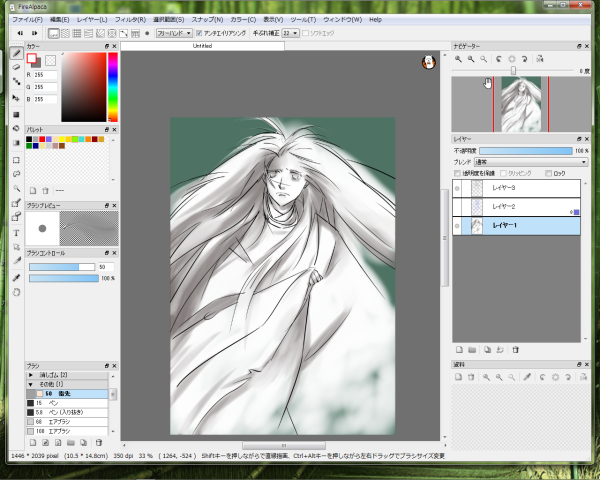
Task: Switch to the Untitled document tab
Action: 202,46
